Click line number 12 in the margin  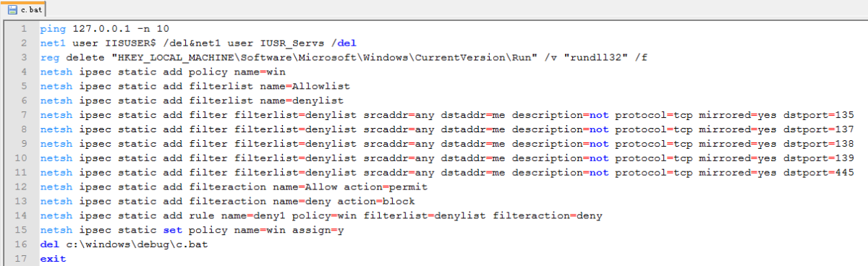[x=22, y=186]
